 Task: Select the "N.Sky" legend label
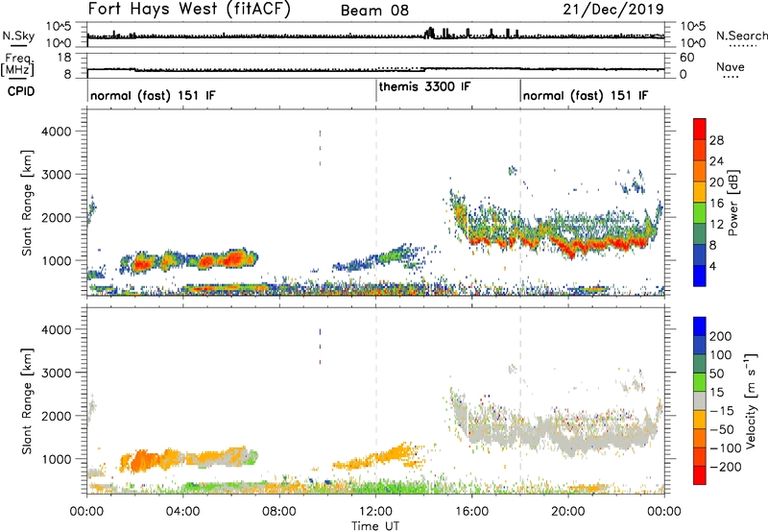tap(18, 36)
